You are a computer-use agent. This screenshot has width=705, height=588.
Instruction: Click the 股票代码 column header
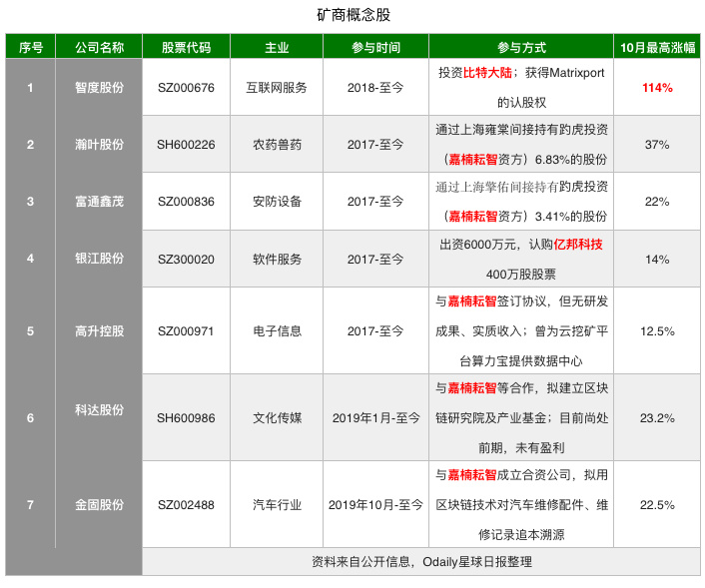[x=186, y=47]
